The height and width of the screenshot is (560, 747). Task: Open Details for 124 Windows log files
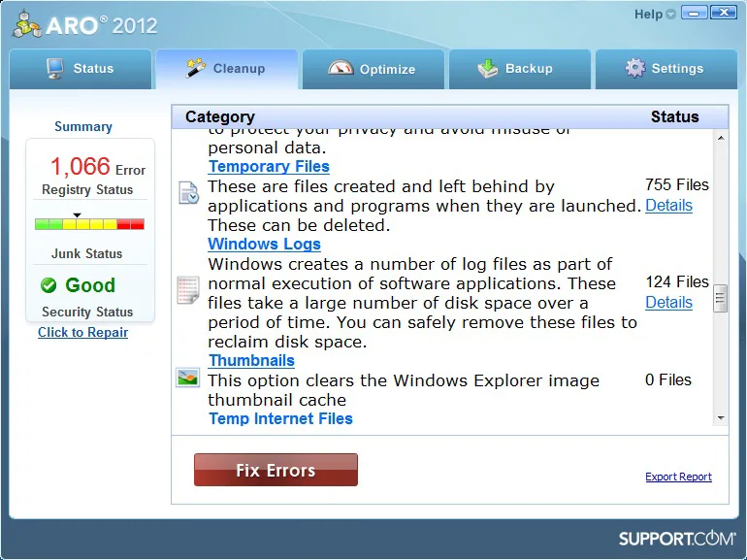(668, 302)
